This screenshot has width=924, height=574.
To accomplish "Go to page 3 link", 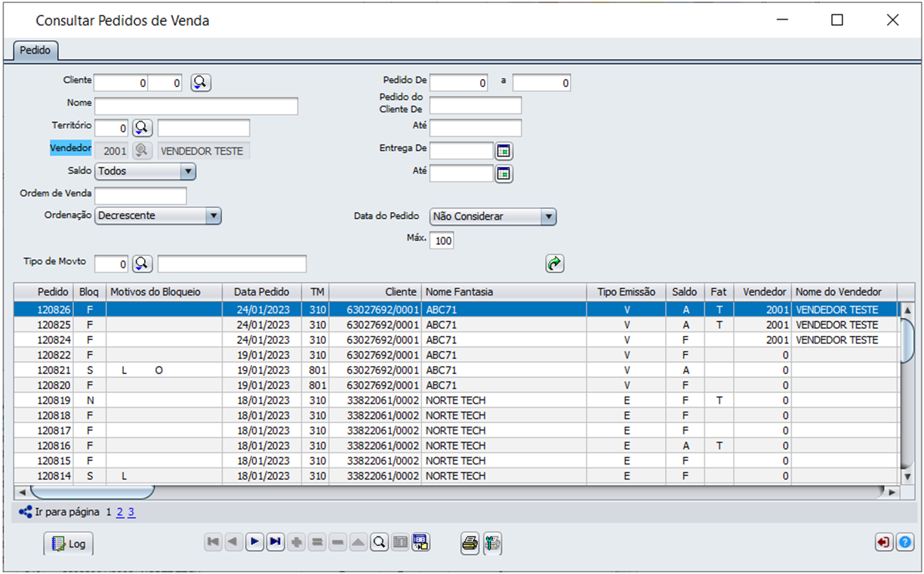I will [x=131, y=512].
